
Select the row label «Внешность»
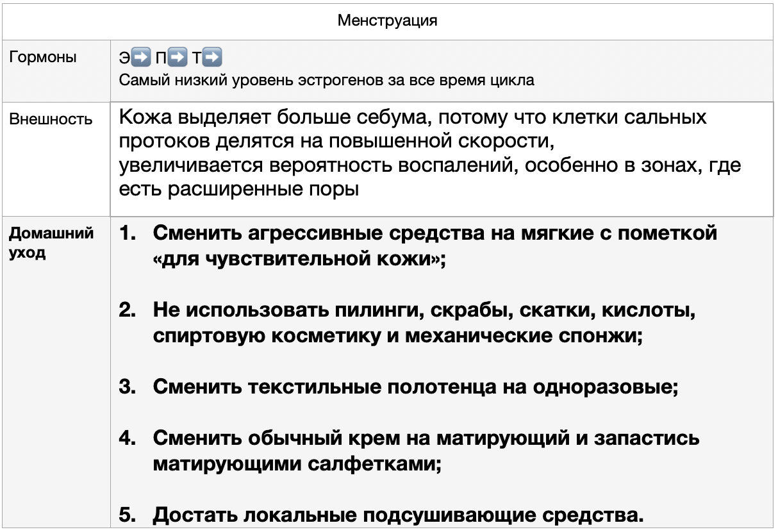point(50,119)
